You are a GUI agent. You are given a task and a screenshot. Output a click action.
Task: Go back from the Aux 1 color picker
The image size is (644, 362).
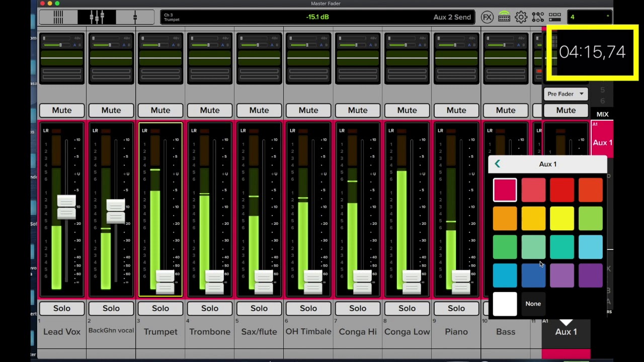pos(497,164)
